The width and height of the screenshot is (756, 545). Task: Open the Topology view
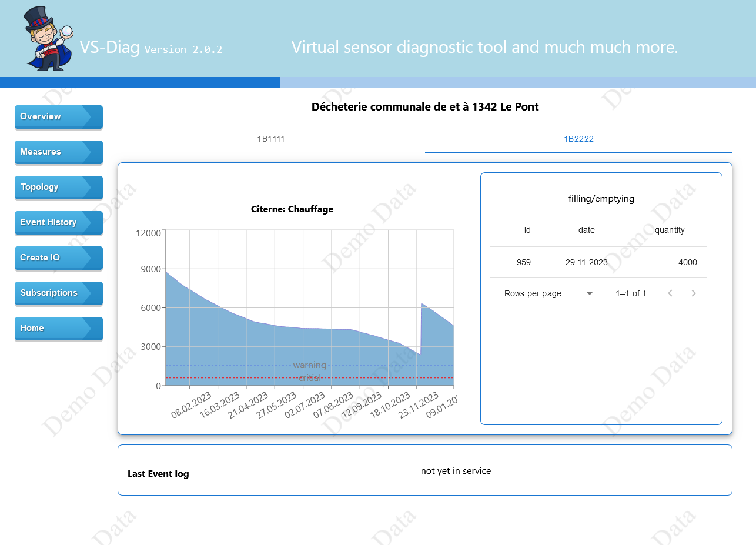(58, 187)
